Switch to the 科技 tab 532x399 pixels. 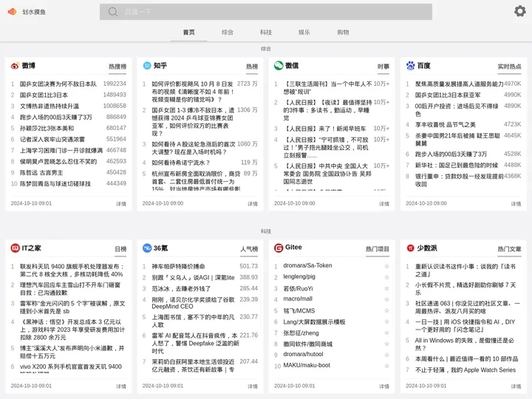(266, 33)
